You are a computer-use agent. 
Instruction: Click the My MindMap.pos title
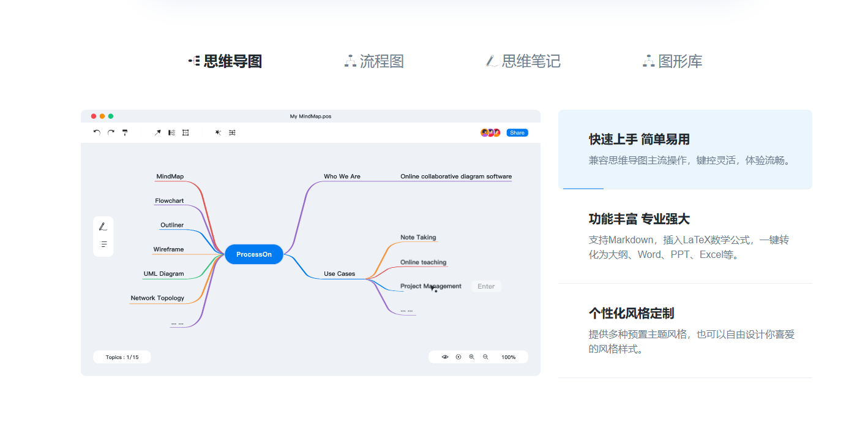click(310, 116)
